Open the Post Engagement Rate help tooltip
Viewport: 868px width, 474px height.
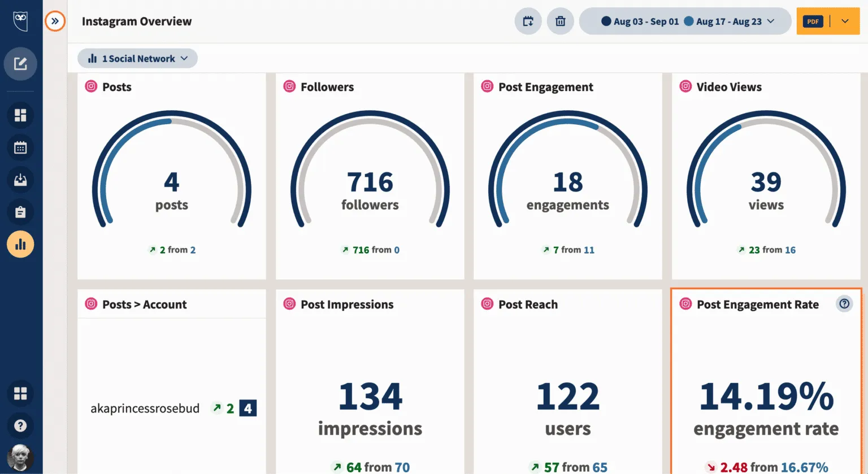[844, 303]
